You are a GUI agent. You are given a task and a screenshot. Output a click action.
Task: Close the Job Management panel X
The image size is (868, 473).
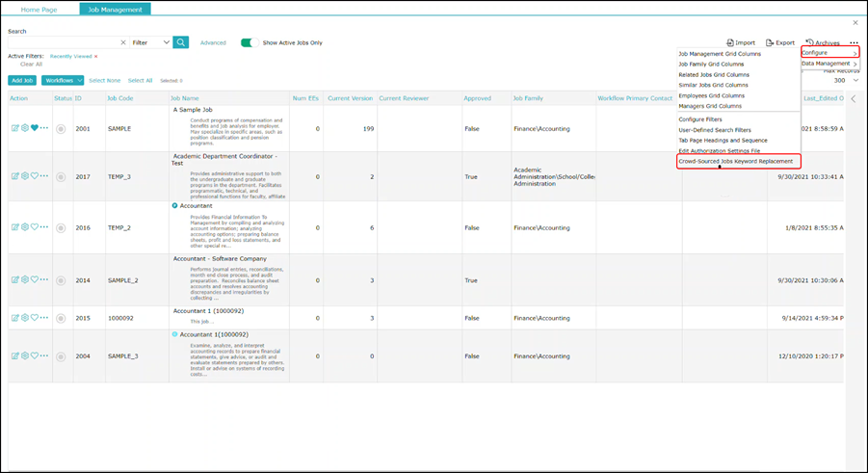click(x=855, y=23)
